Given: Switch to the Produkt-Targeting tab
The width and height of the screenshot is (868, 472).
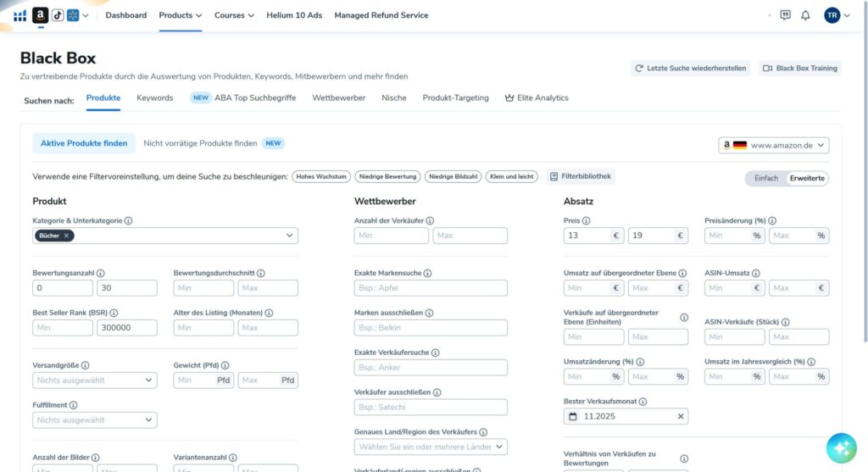Looking at the screenshot, I should 455,98.
